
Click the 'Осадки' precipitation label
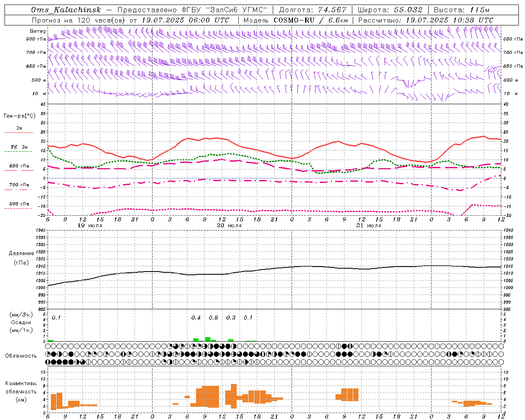(x=21, y=322)
